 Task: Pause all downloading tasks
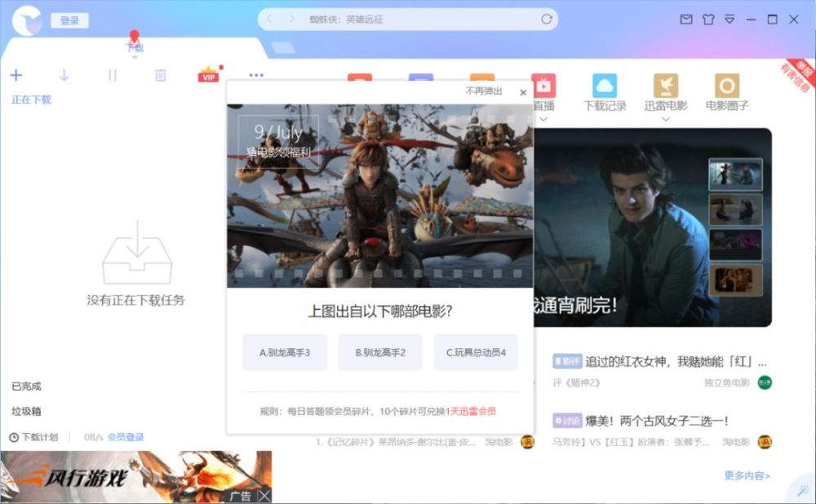[112, 75]
